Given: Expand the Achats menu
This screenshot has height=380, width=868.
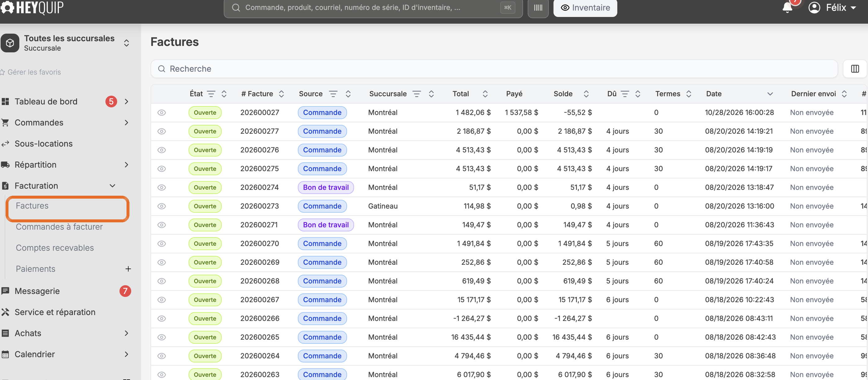Looking at the screenshot, I should pyautogui.click(x=126, y=333).
